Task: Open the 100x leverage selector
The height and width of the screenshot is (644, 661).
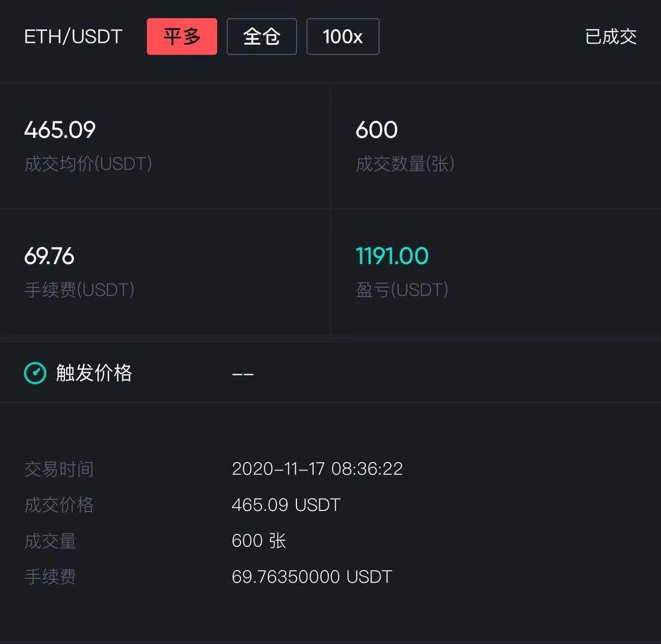Action: [x=342, y=36]
